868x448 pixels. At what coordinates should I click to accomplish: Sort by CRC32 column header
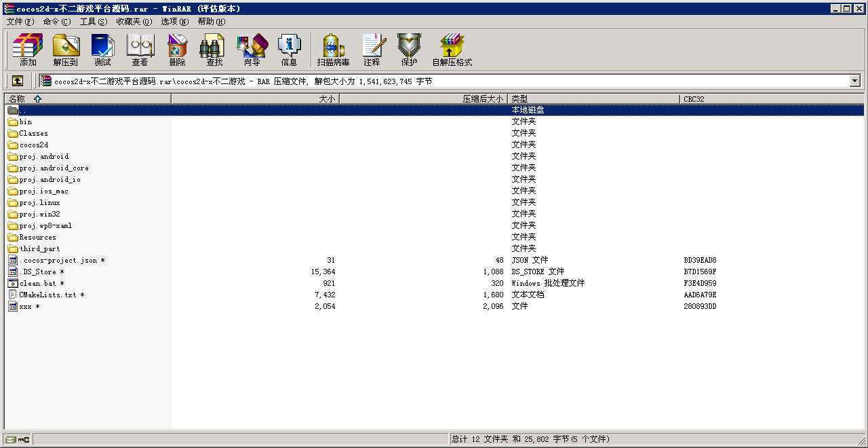click(772, 99)
